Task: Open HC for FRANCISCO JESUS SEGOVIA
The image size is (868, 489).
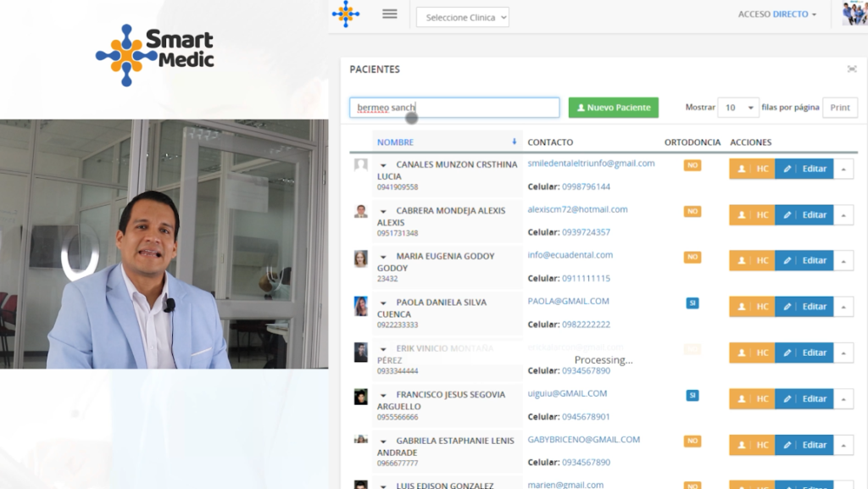Action: (x=753, y=399)
